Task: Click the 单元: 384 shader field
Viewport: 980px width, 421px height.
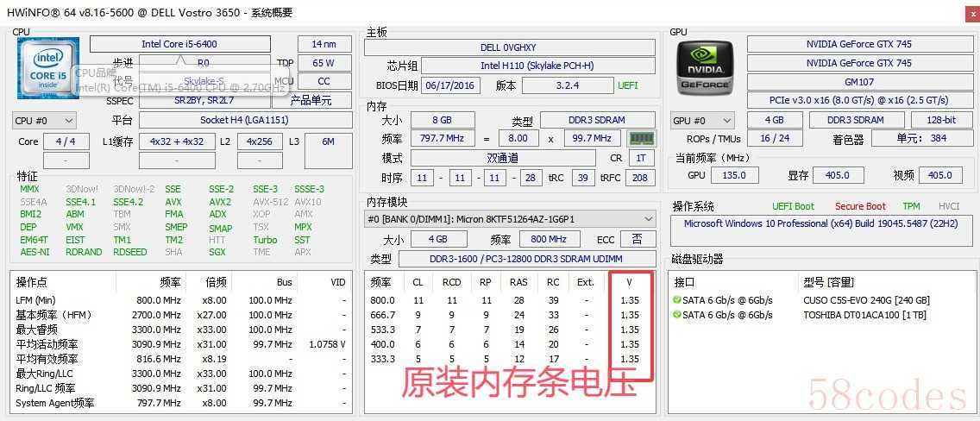Action: (x=921, y=138)
